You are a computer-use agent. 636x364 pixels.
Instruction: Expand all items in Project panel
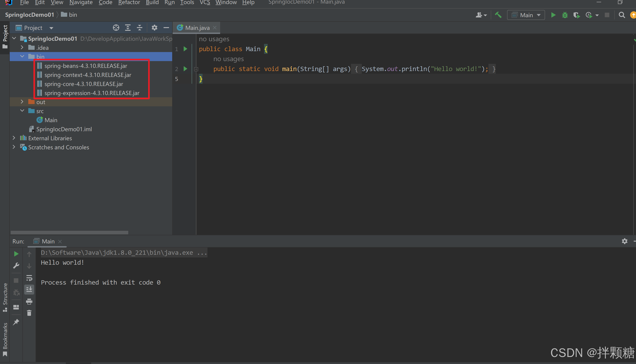(128, 28)
